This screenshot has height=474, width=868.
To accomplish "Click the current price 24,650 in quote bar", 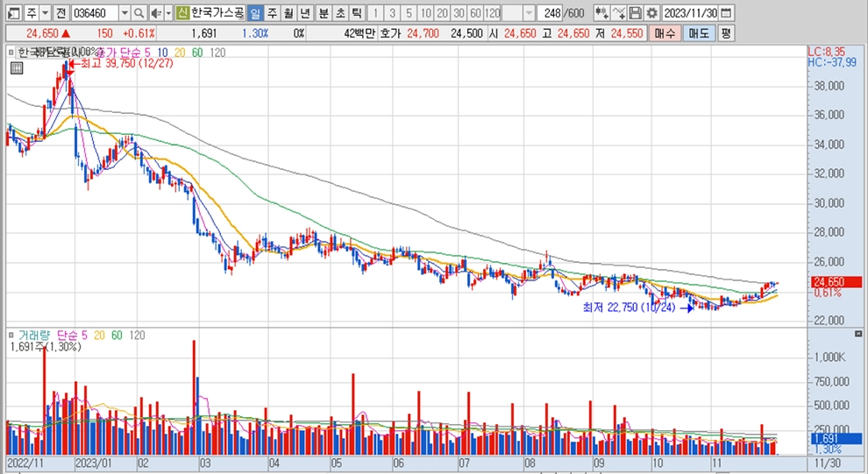I will (x=42, y=34).
